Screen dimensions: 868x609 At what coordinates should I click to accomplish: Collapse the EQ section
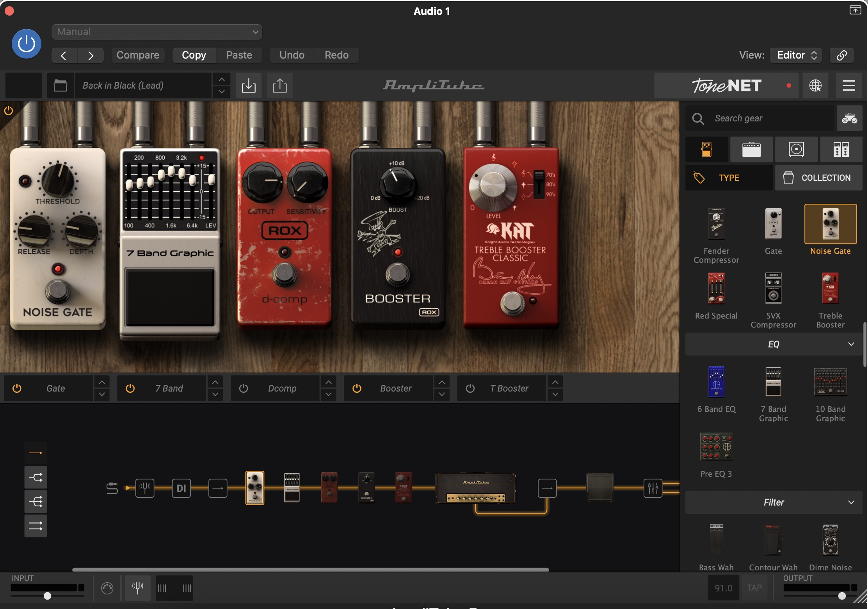774,344
